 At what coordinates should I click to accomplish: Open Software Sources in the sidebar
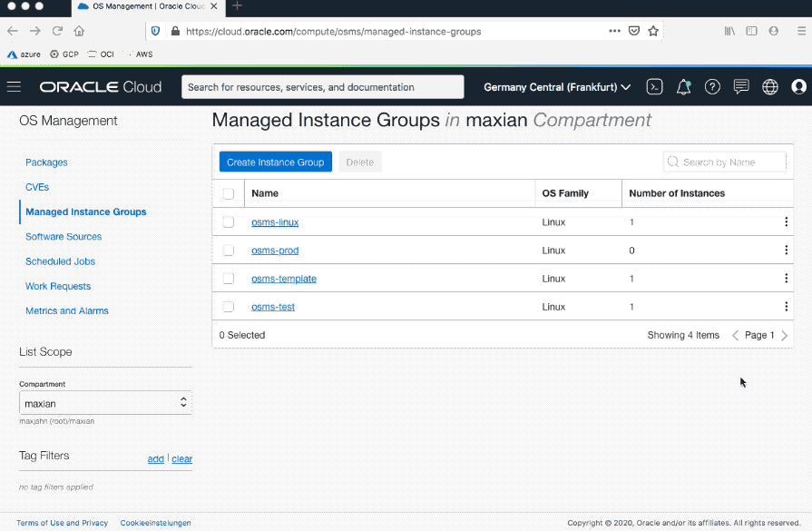[64, 237]
